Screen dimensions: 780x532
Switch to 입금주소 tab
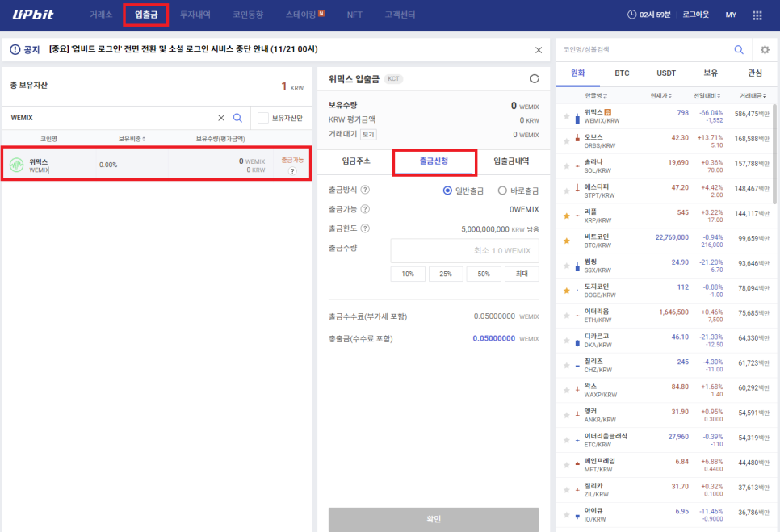[x=356, y=161]
